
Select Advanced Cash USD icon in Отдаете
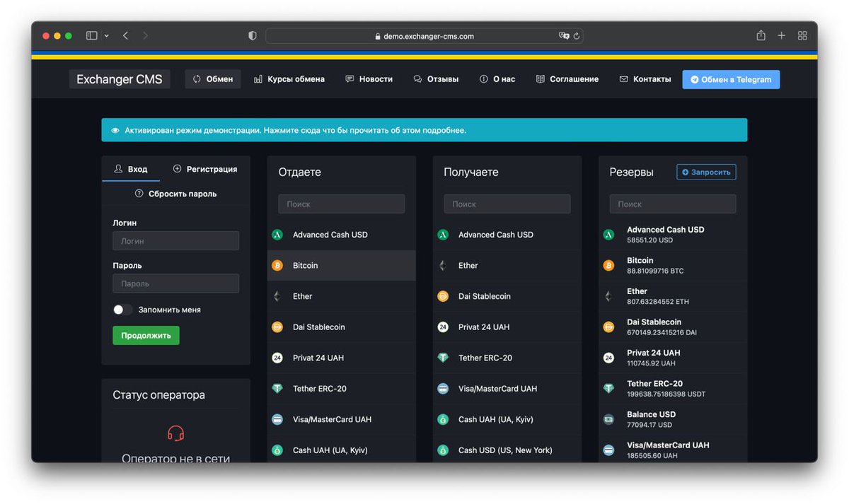point(277,235)
